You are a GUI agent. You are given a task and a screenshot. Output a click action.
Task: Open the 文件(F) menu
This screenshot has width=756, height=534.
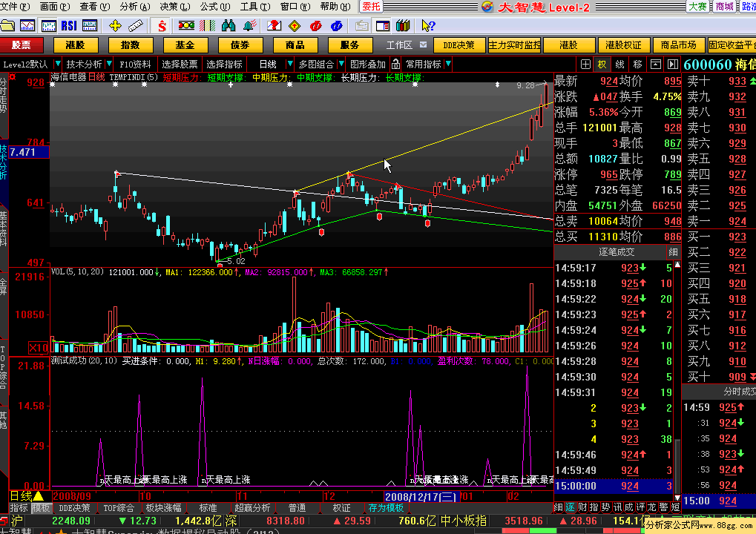click(x=16, y=6)
